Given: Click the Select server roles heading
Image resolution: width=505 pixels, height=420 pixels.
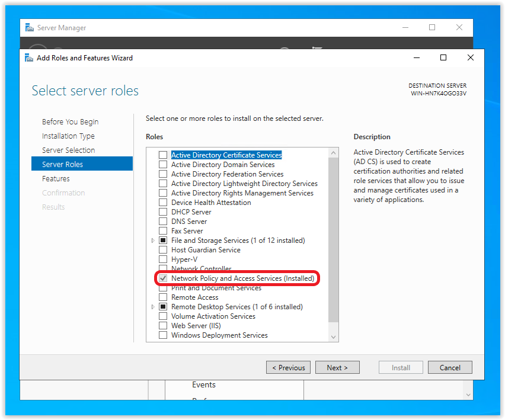Looking at the screenshot, I should 85,91.
